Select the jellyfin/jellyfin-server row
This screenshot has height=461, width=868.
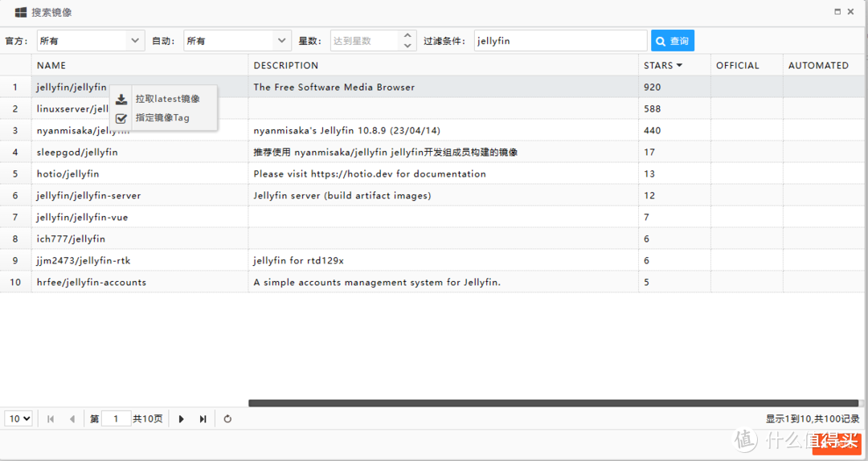point(432,195)
